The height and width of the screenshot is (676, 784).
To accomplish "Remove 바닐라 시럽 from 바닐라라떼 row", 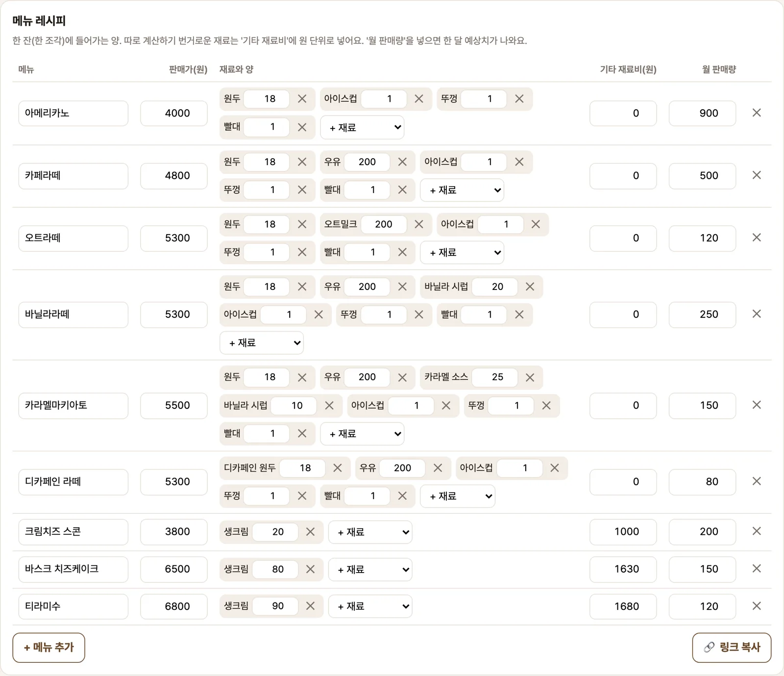I will [x=530, y=287].
